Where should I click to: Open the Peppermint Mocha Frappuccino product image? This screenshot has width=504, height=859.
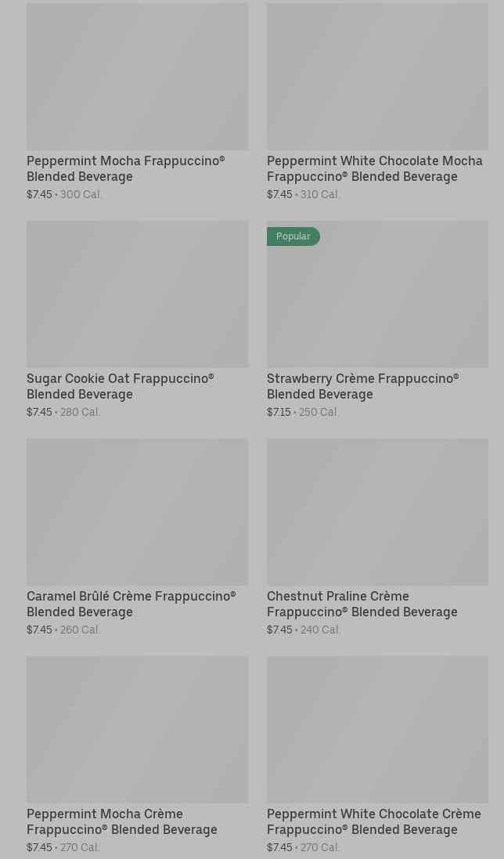click(x=137, y=76)
